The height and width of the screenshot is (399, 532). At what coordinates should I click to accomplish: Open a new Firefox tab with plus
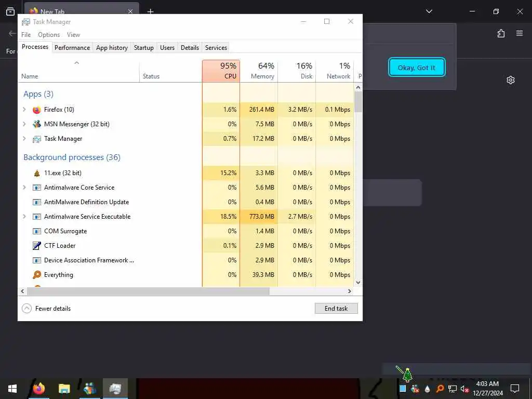click(x=150, y=11)
